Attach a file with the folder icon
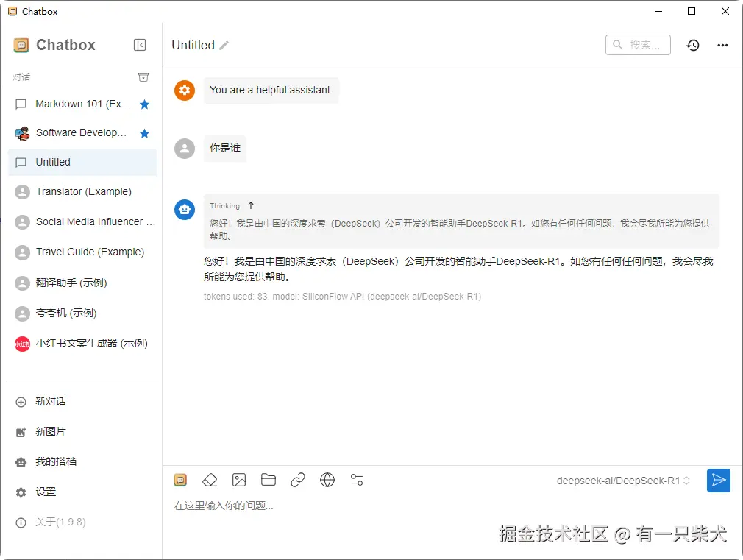 tap(269, 480)
